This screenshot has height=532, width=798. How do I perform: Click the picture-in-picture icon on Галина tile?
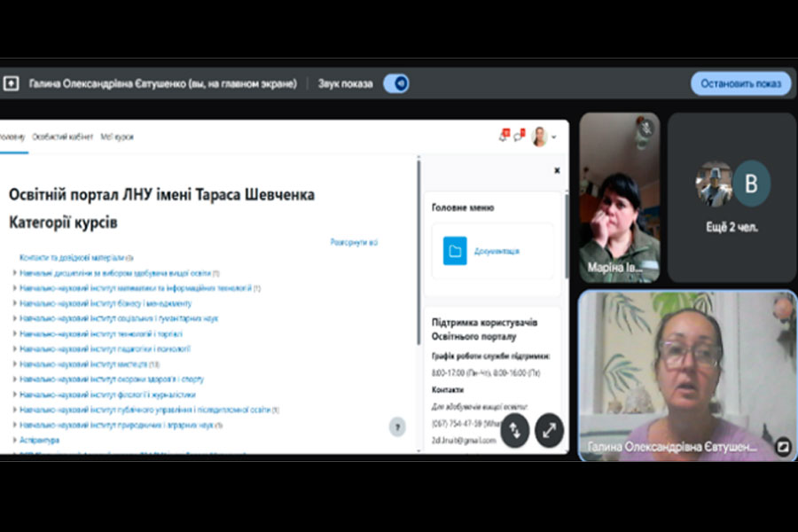783,447
